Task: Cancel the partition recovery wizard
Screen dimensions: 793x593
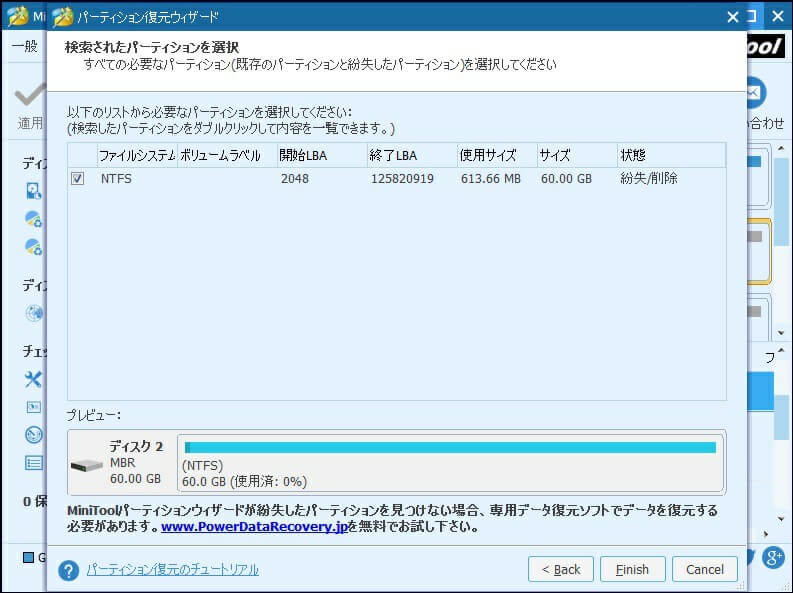Action: coord(704,569)
